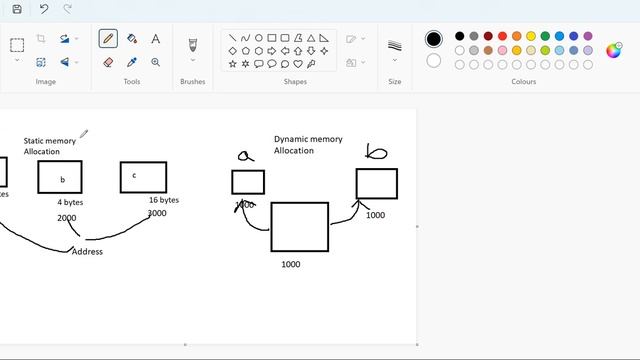Viewport: 640px width, 360px height.
Task: Pick the green palette colour
Action: [545, 36]
